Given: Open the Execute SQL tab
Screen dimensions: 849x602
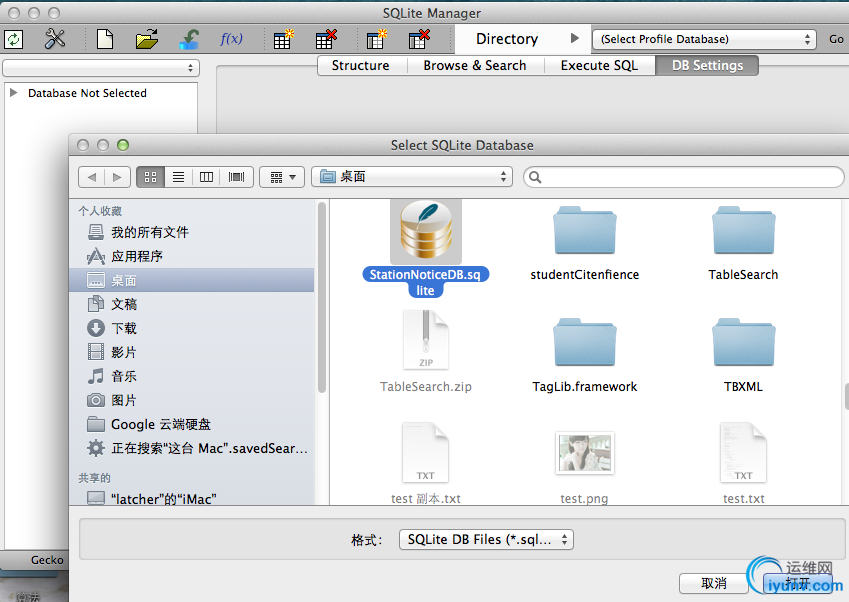Looking at the screenshot, I should pos(599,66).
